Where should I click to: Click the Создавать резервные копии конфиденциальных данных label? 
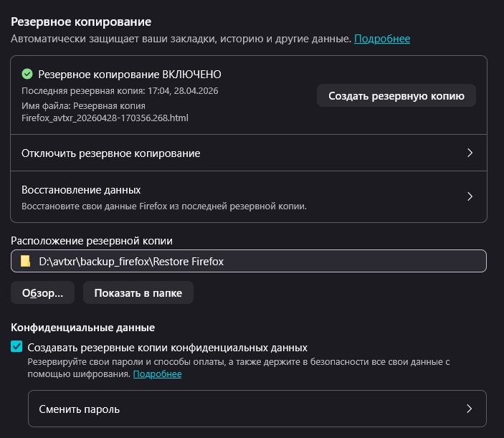167,347
